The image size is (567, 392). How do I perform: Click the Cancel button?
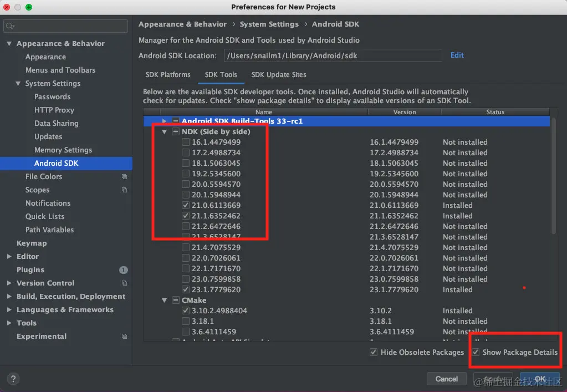(447, 379)
